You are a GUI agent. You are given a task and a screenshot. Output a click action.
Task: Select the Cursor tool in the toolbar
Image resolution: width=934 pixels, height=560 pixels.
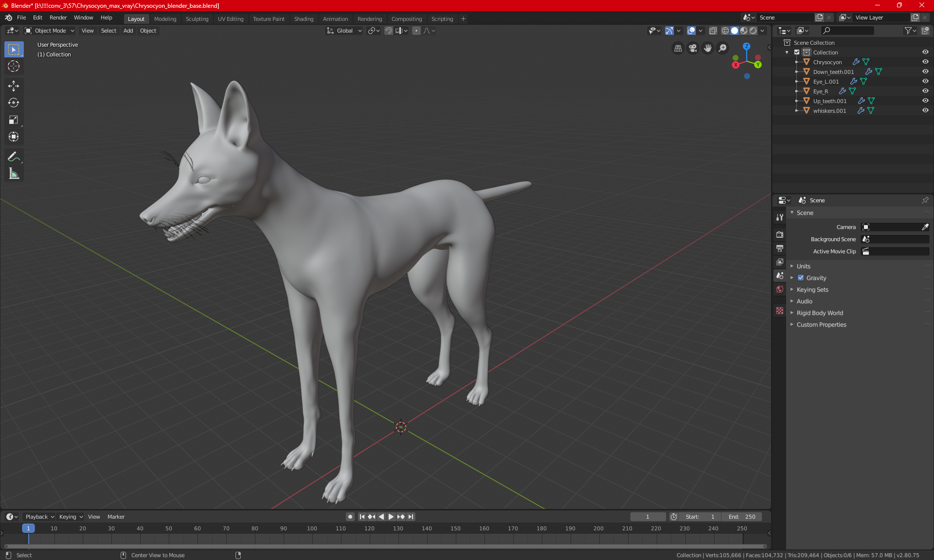pyautogui.click(x=14, y=67)
